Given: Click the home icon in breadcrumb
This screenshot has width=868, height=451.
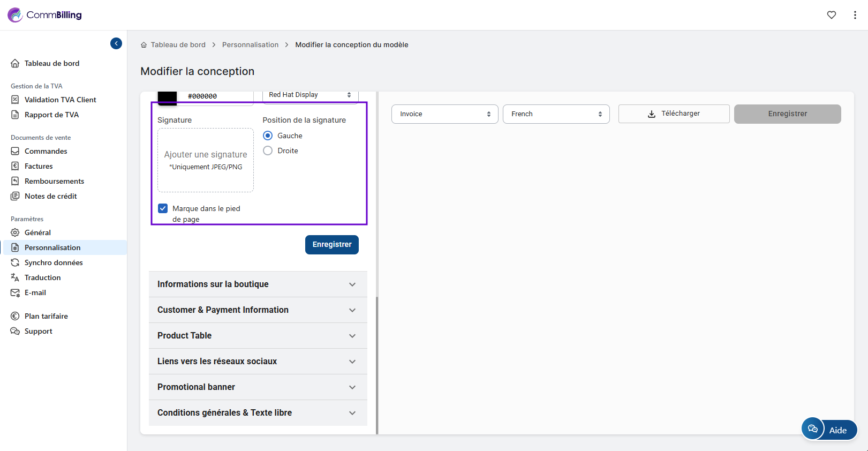Looking at the screenshot, I should coord(144,45).
